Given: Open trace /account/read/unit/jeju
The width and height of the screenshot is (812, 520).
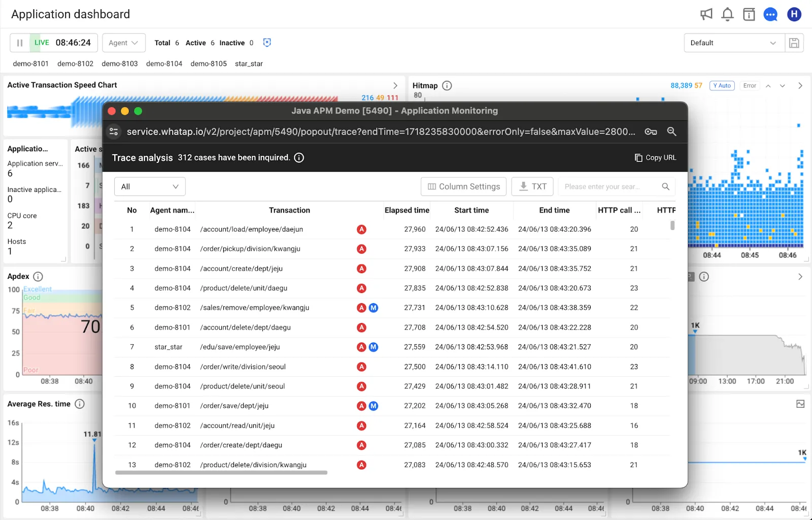Looking at the screenshot, I should pos(238,426).
